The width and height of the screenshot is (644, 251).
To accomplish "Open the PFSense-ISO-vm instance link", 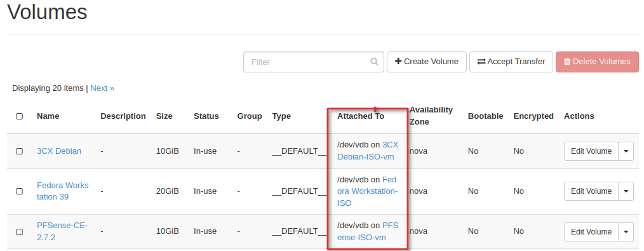I will [368, 231].
